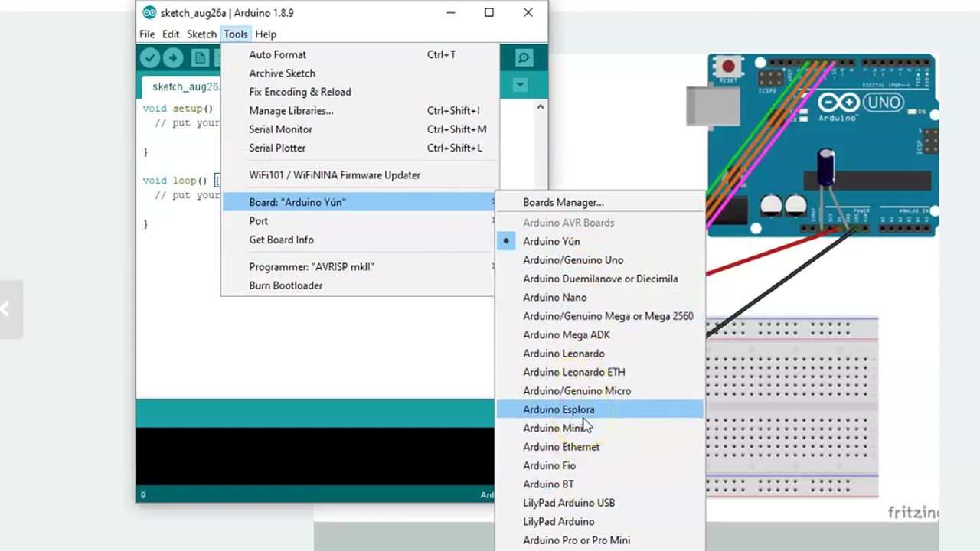980x551 pixels.
Task: Select Arduino Leonardo ETH board
Action: point(599,372)
